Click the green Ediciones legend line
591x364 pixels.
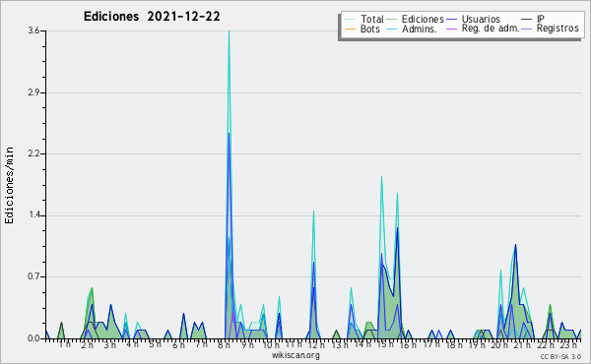(x=392, y=20)
